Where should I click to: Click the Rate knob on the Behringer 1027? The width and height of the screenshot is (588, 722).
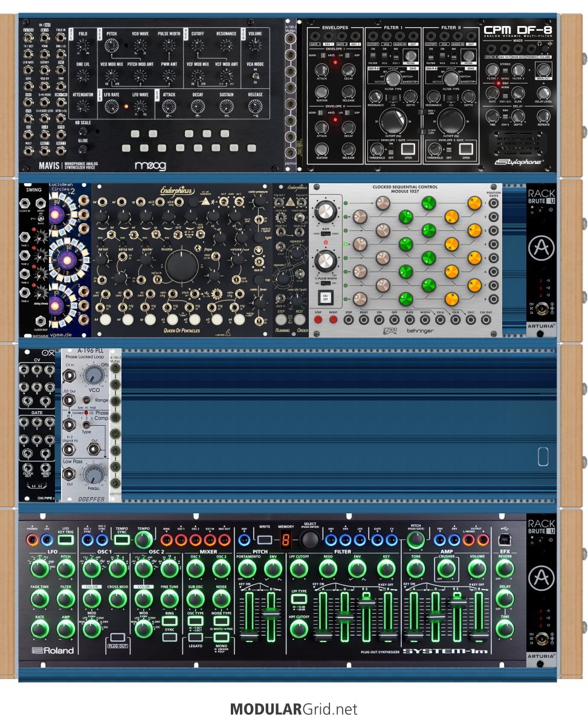click(325, 212)
